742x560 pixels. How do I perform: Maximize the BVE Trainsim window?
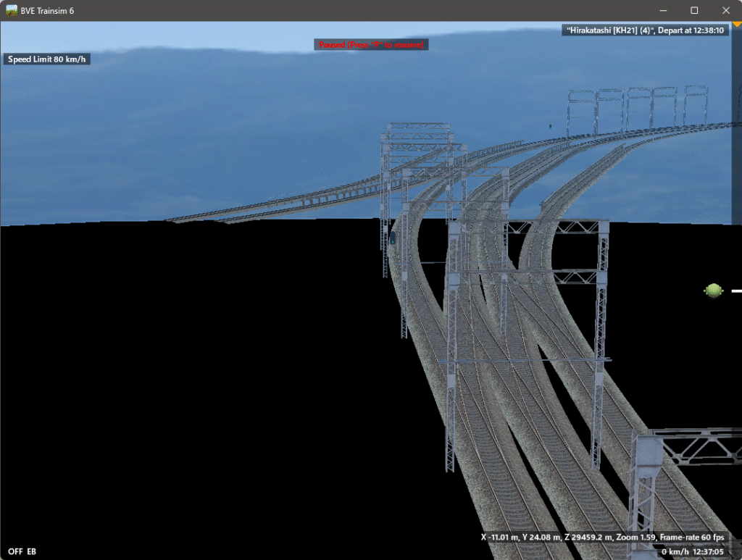(x=694, y=10)
